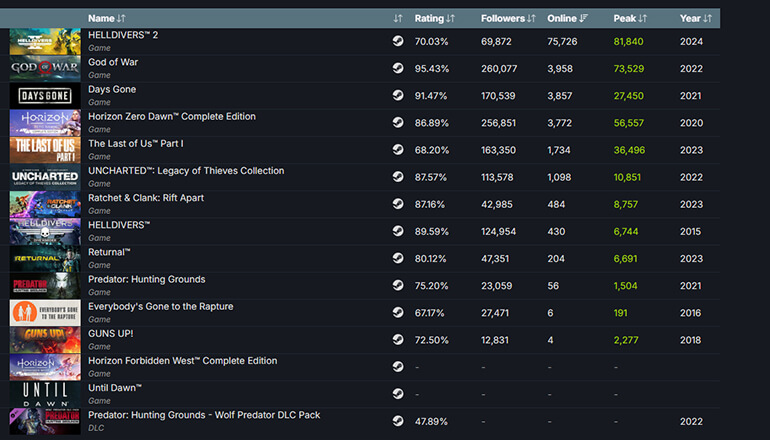Screen dimensions: 770x440
Task: Open Everybody's Gone to the Rapture link
Action: 161,306
